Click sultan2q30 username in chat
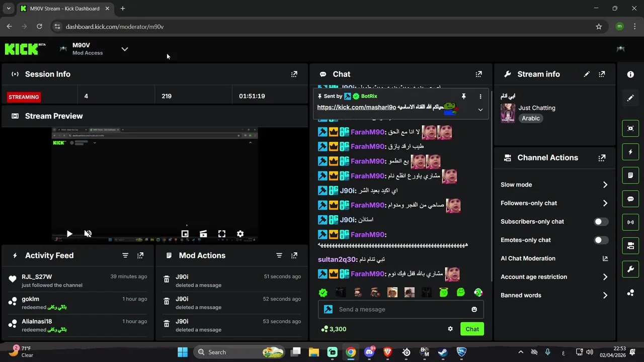Image resolution: width=644 pixels, height=362 pixels. 337,259
